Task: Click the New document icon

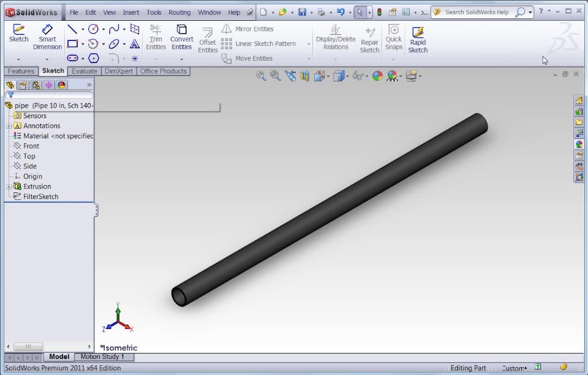Action: click(263, 12)
